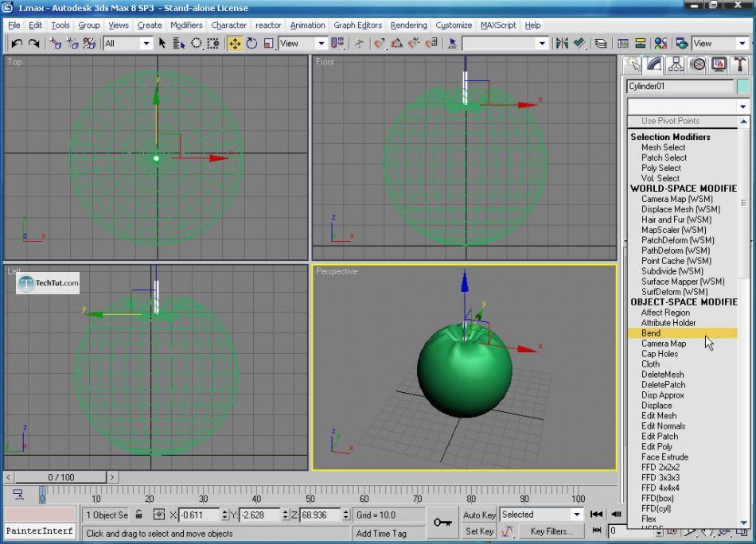Open the Graph Editors menu
This screenshot has width=756, height=544.
pos(358,25)
